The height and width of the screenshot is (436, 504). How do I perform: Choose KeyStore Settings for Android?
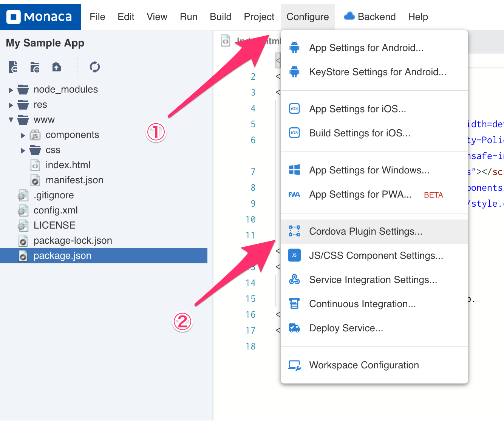[x=374, y=72]
